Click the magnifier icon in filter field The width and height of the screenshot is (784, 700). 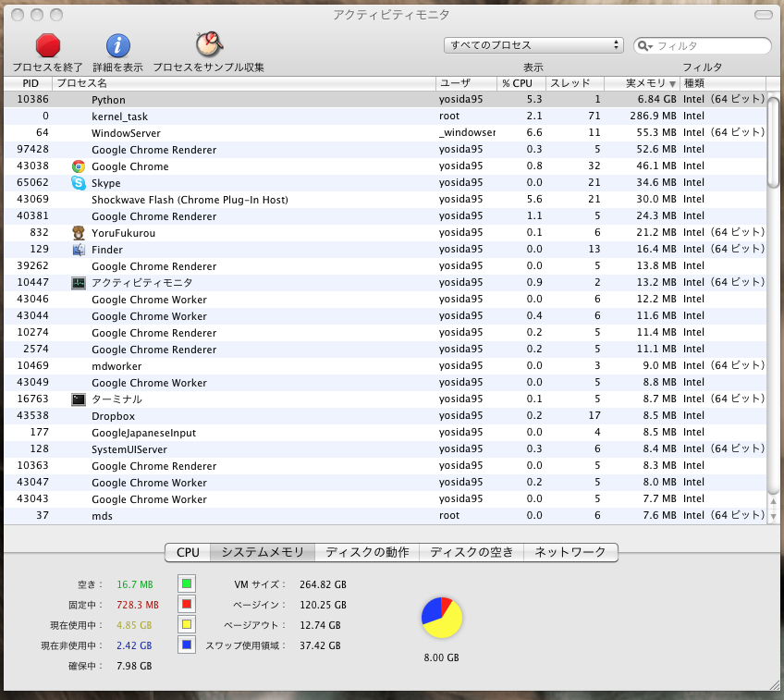[645, 45]
